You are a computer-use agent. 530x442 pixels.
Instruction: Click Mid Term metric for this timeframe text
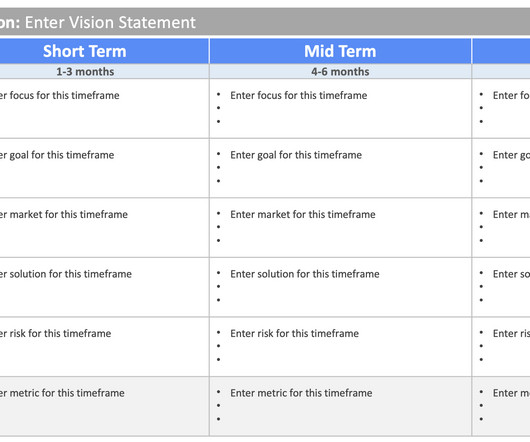pyautogui.click(x=301, y=393)
